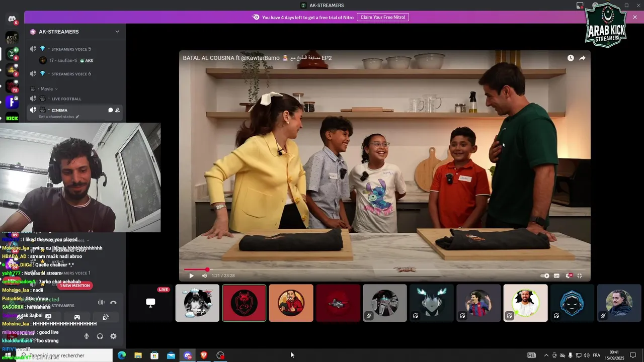This screenshot has width=644, height=362.
Task: Seek on the video progress bar
Action: [385, 269]
